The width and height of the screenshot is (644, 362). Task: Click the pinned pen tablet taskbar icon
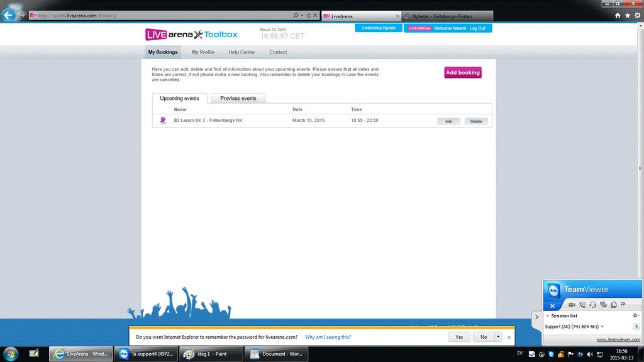click(x=34, y=353)
